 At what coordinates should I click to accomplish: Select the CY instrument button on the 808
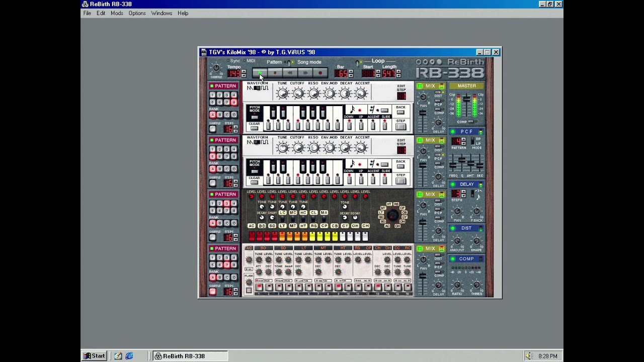[345, 226]
